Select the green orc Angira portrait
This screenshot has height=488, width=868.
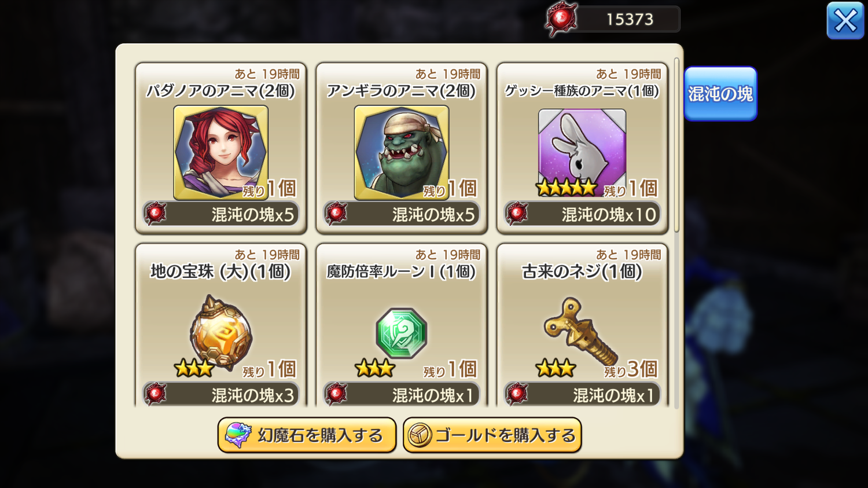tap(402, 153)
